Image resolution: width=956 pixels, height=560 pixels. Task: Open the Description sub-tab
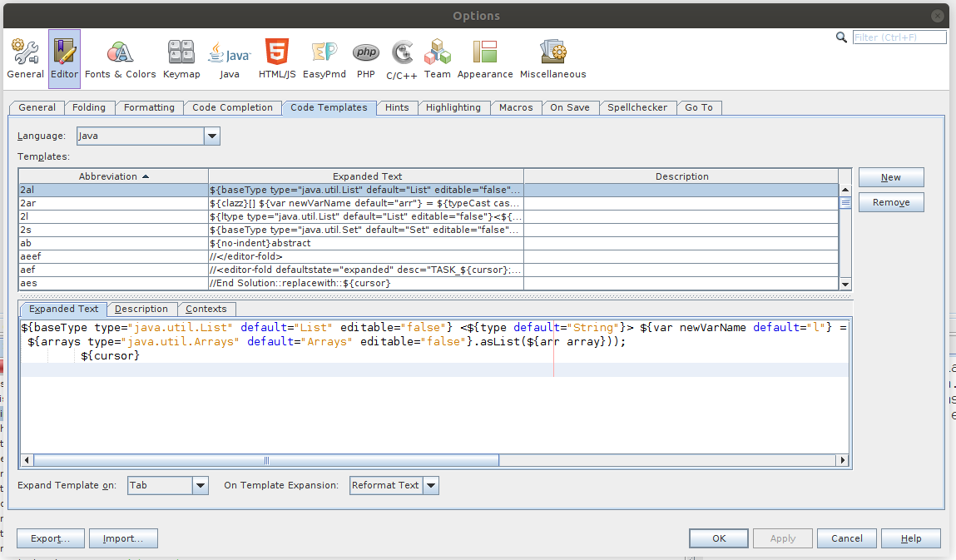(141, 310)
